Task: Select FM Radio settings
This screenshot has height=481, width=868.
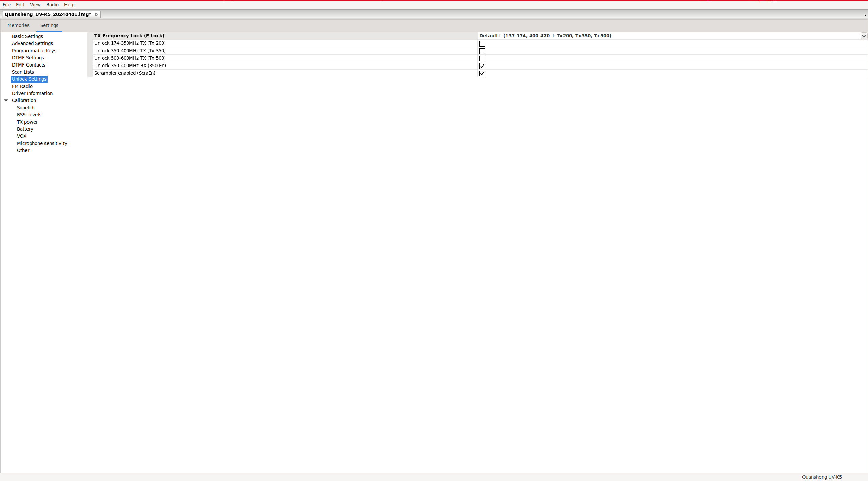Action: coord(22,86)
